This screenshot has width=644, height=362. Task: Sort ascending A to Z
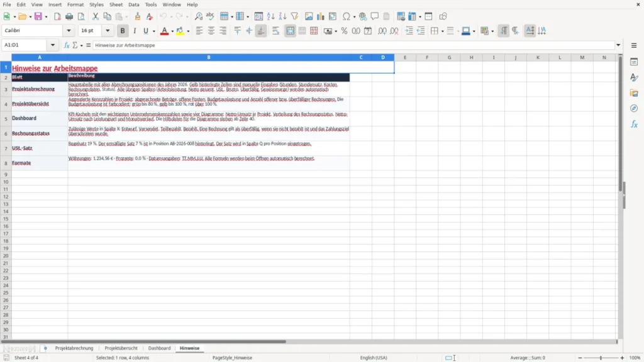tap(270, 16)
